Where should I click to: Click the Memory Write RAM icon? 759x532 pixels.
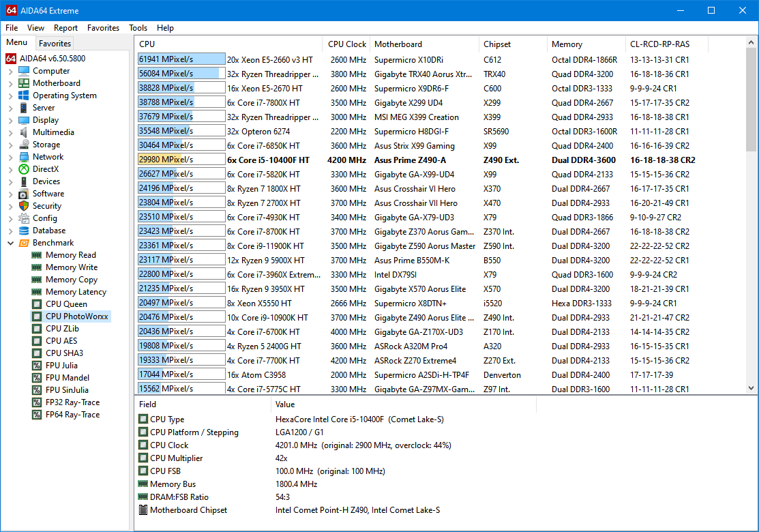36,267
